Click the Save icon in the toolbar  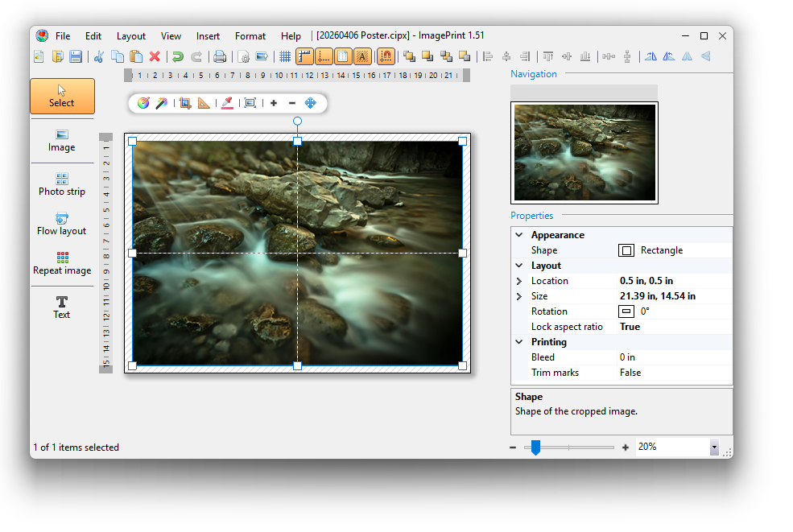(76, 56)
